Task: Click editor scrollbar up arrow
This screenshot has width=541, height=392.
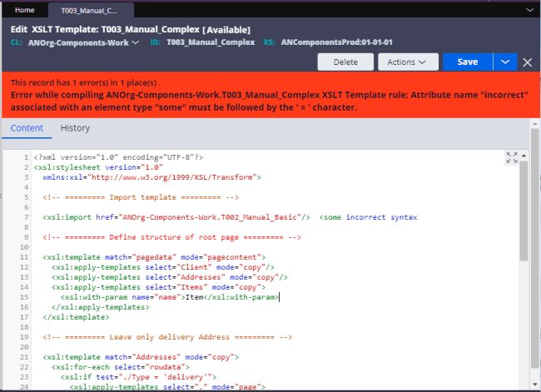Action: click(x=524, y=156)
